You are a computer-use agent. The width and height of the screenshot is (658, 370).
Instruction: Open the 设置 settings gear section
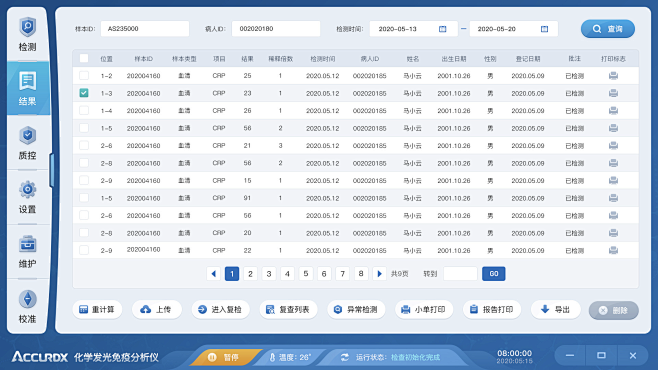pos(27,197)
